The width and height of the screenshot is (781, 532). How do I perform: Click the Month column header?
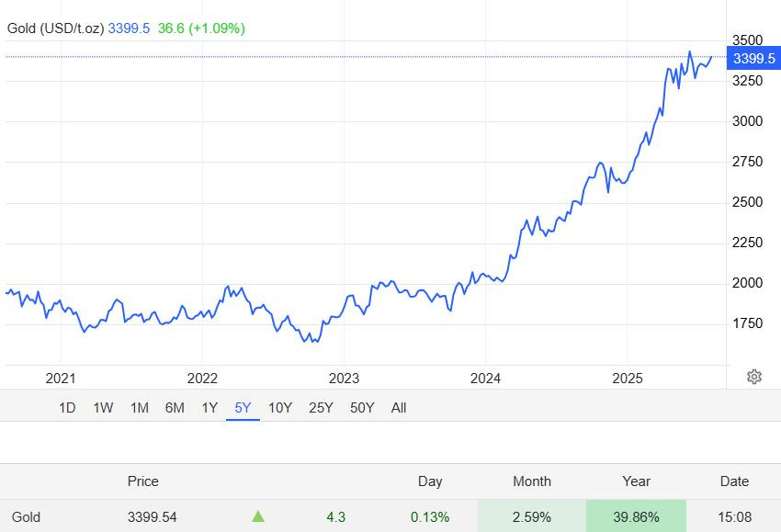tap(532, 481)
